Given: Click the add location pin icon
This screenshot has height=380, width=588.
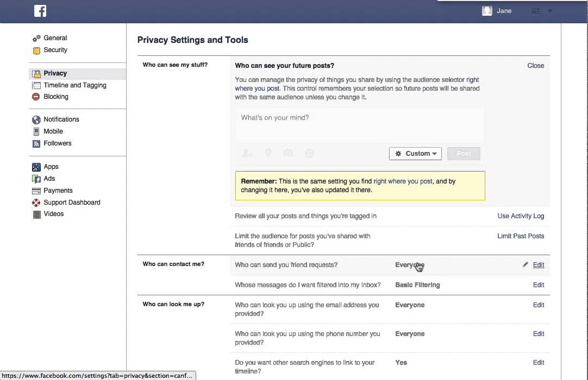Looking at the screenshot, I should coord(268,154).
